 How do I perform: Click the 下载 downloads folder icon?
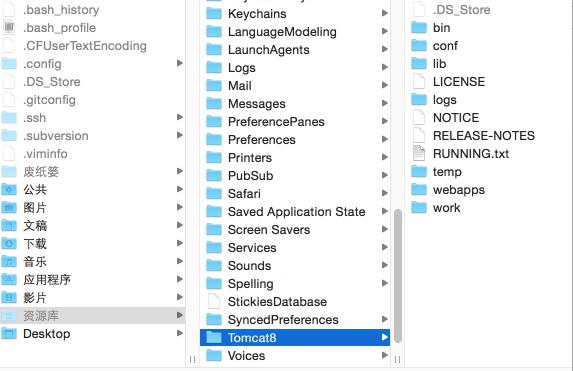pos(9,243)
